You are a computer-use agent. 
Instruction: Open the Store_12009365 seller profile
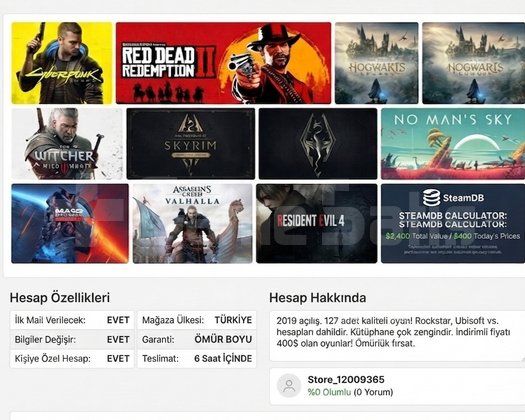[346, 379]
